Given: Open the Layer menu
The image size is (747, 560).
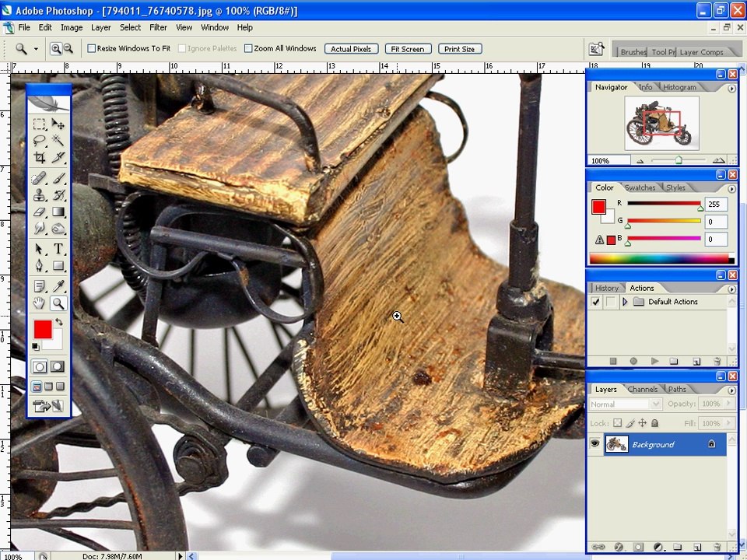Looking at the screenshot, I should pos(101,28).
